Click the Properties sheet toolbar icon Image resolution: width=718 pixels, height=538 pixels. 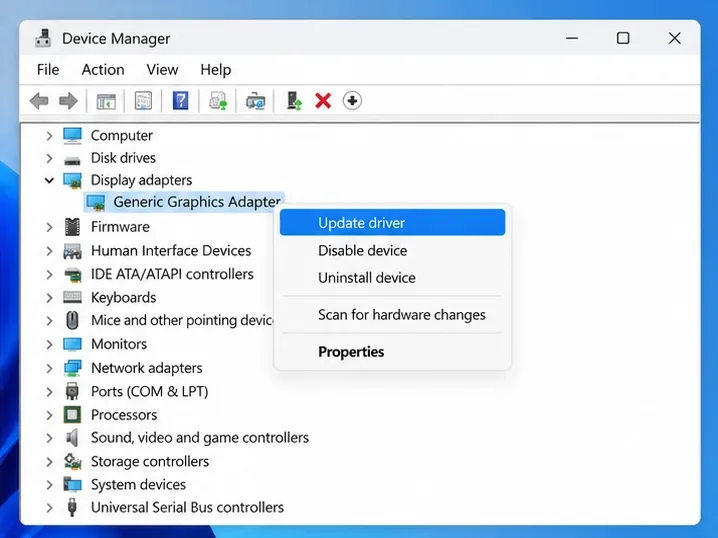tap(143, 101)
